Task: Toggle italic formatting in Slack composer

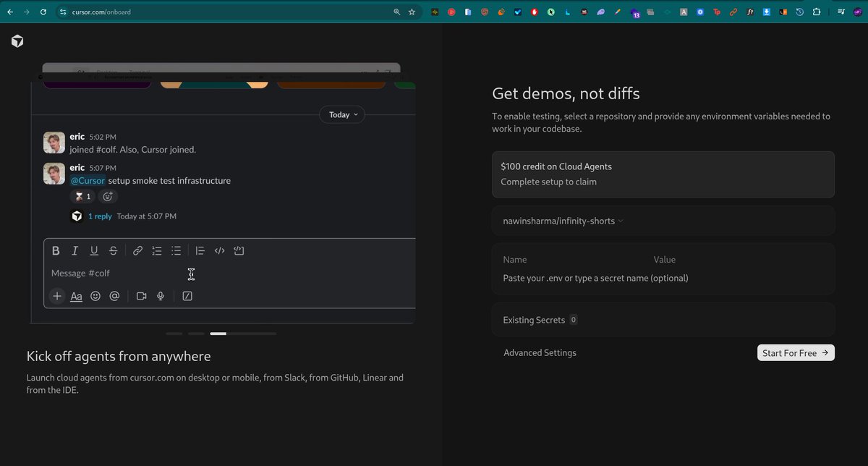Action: [75, 251]
